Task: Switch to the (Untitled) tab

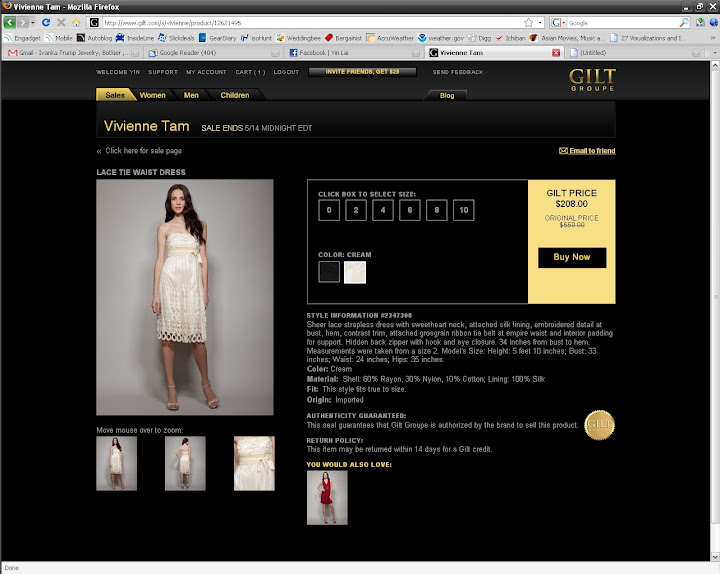Action: click(635, 53)
